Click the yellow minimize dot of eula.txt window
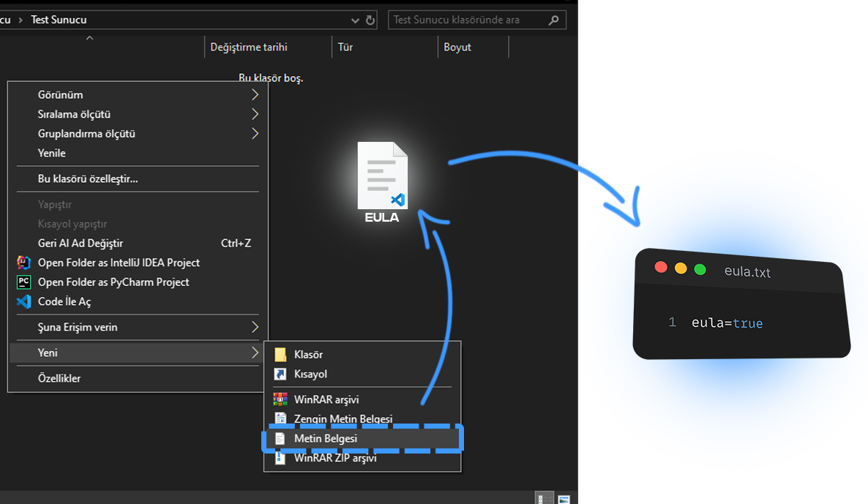The width and height of the screenshot is (868, 504). [x=681, y=268]
